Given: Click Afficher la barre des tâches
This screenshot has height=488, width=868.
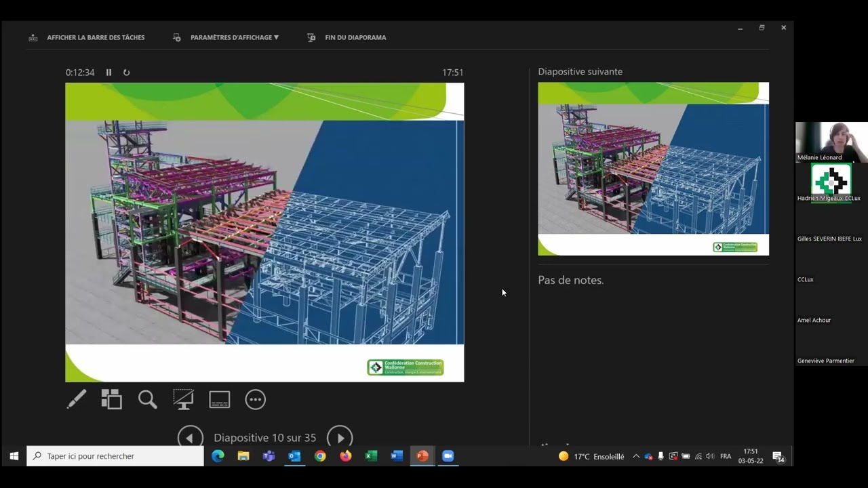Looking at the screenshot, I should (x=87, y=37).
